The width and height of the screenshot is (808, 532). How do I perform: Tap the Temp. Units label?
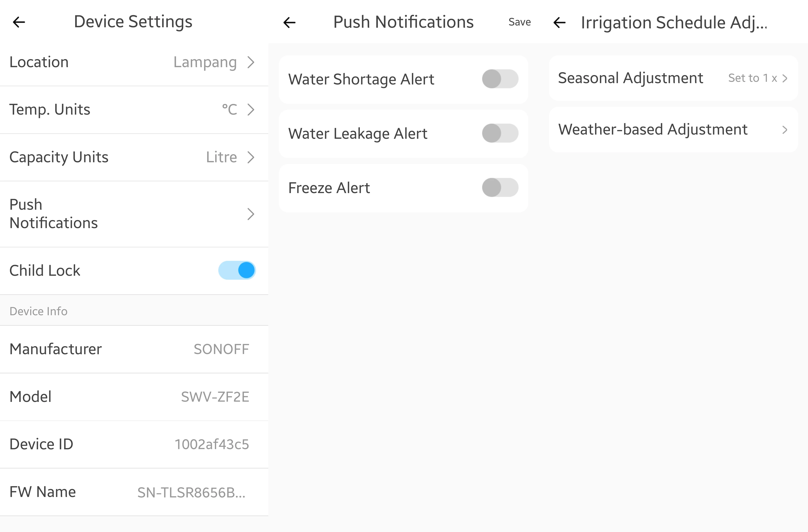(50, 110)
